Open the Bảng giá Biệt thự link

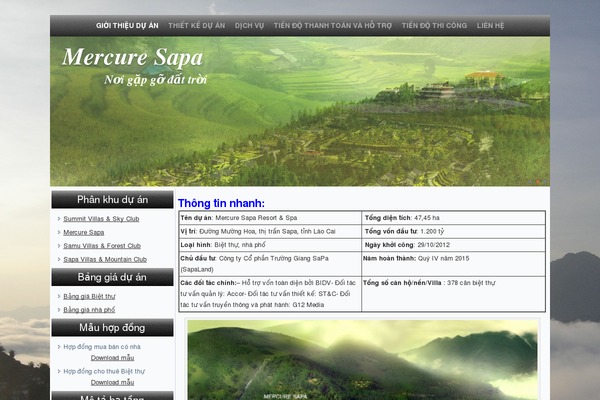tap(89, 296)
